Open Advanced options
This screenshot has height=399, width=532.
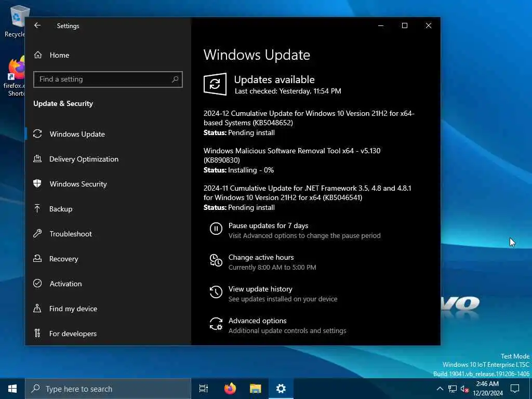pyautogui.click(x=257, y=321)
